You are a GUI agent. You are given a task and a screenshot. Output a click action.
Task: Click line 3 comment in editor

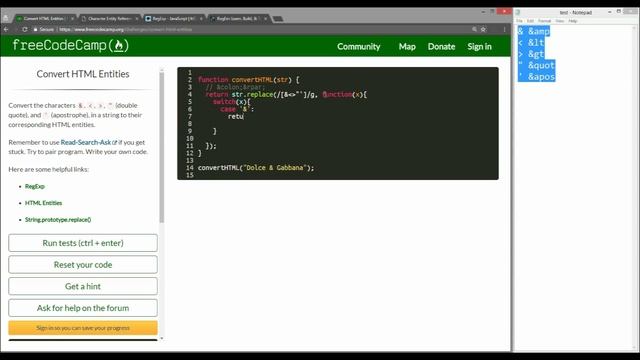(x=235, y=87)
